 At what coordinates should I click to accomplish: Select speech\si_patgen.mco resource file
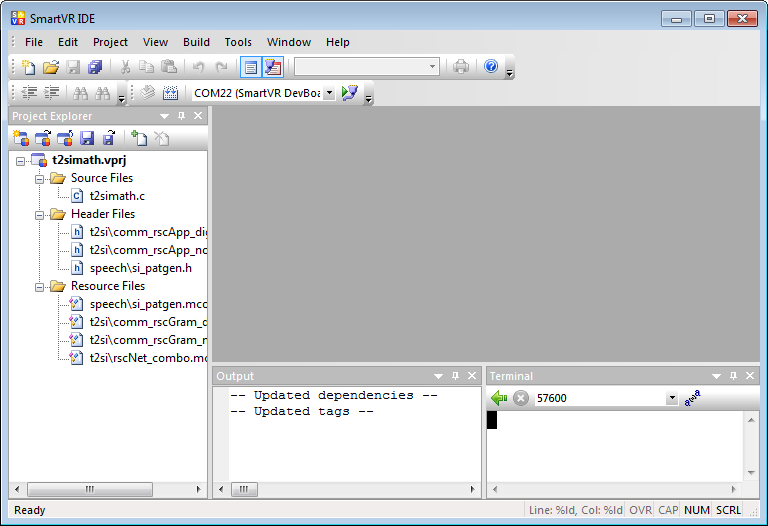click(148, 304)
